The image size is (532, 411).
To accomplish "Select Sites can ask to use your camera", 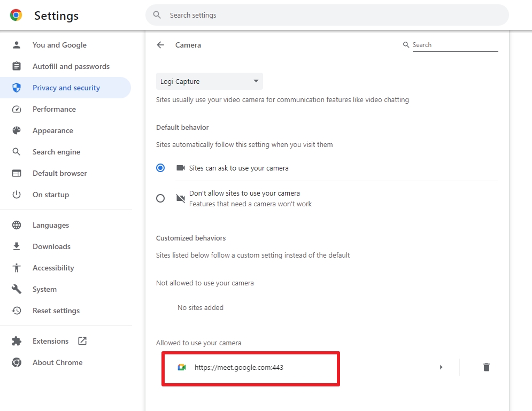I will (x=160, y=168).
